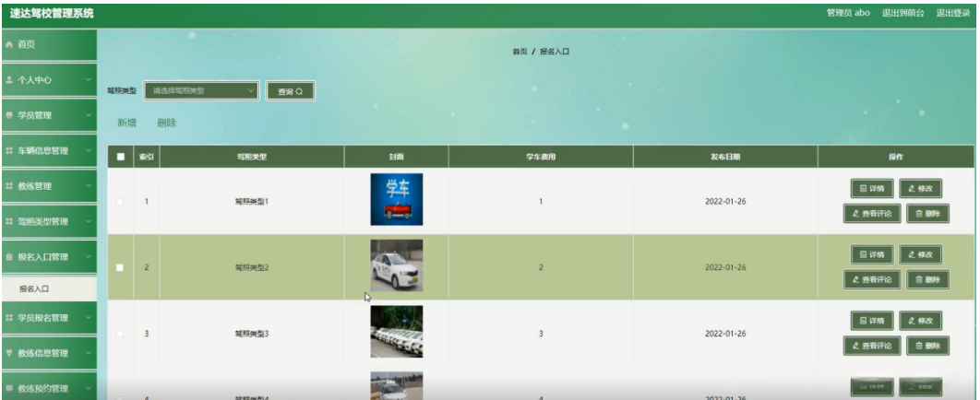Click the icon beside 教练信息管理
Screen dimensions: 980x400
click(8, 353)
